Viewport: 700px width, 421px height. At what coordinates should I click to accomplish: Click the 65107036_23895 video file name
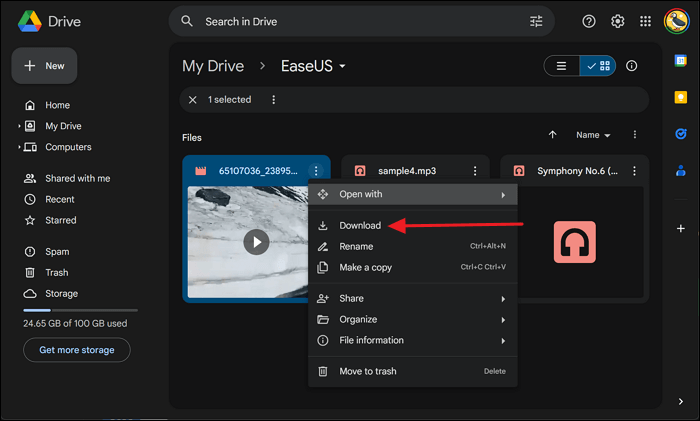click(258, 171)
